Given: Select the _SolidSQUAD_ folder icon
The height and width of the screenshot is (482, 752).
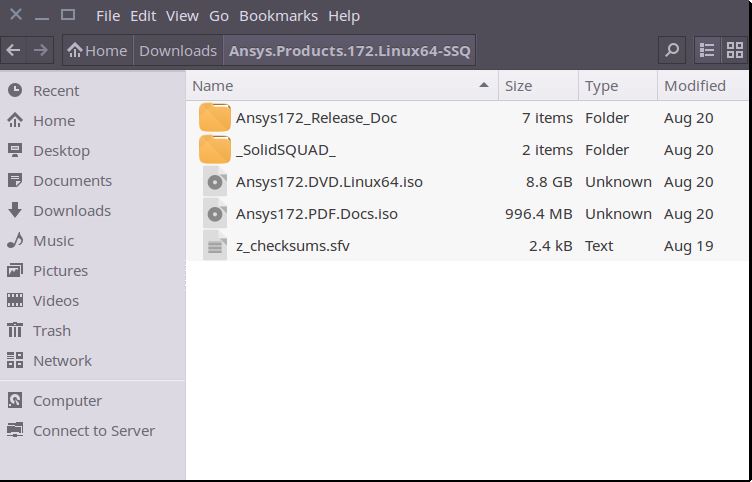Looking at the screenshot, I should pos(215,150).
